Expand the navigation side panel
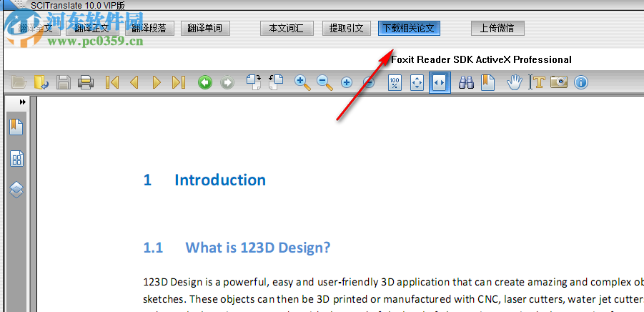This screenshot has width=644, height=312. 23,102
